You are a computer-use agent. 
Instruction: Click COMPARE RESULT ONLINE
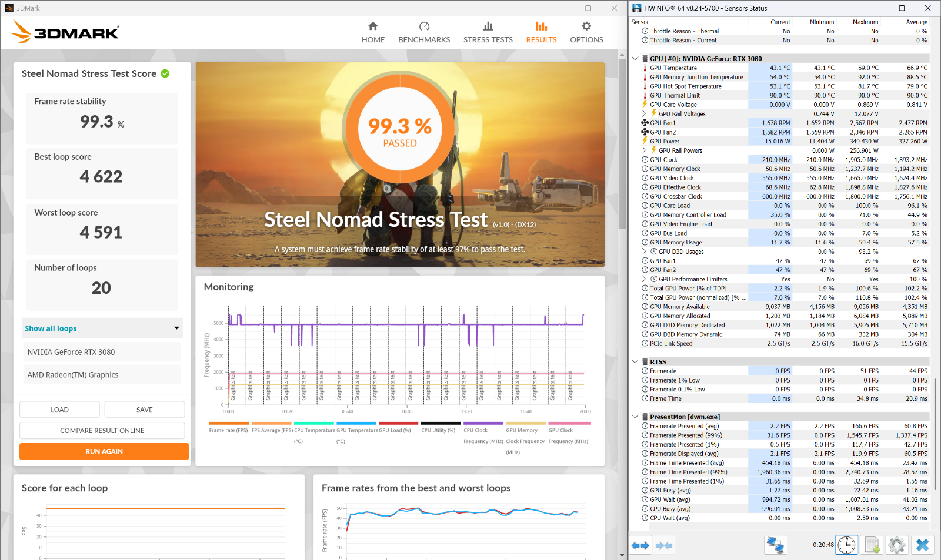point(102,431)
